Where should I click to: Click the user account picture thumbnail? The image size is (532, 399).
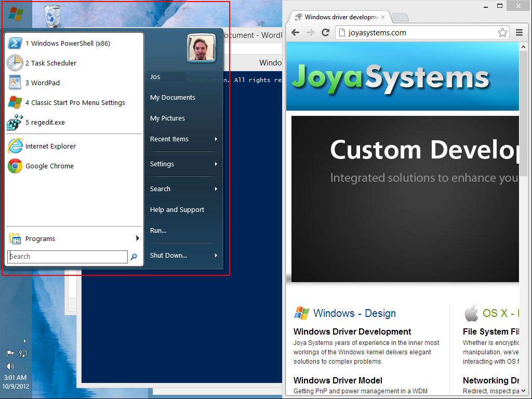(x=202, y=48)
